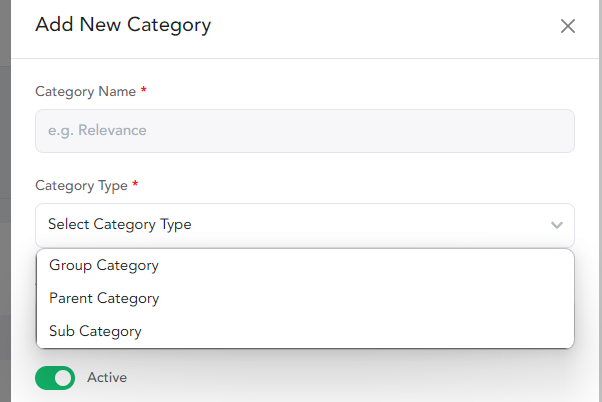
Task: Click the Select Category Type placeholder text
Action: (120, 225)
